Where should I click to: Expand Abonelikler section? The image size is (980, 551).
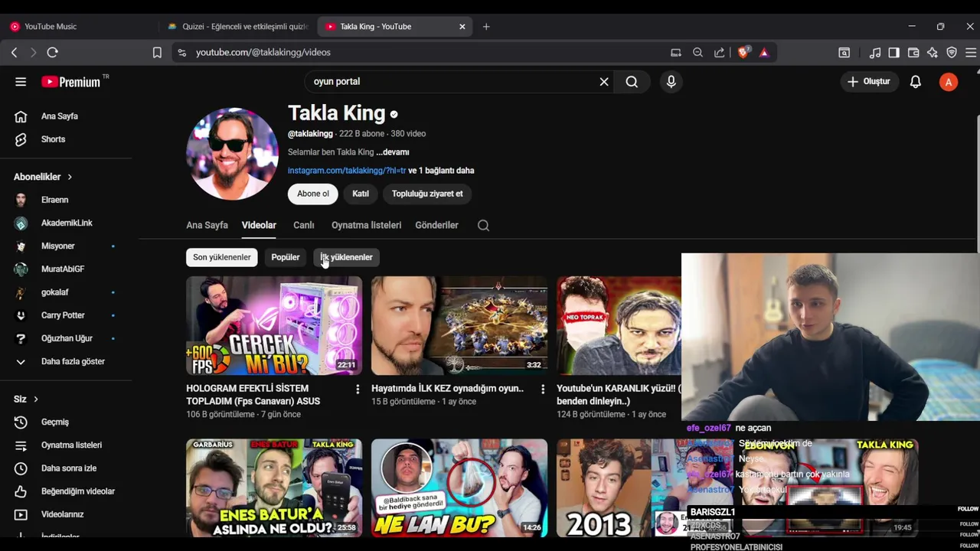coord(43,177)
